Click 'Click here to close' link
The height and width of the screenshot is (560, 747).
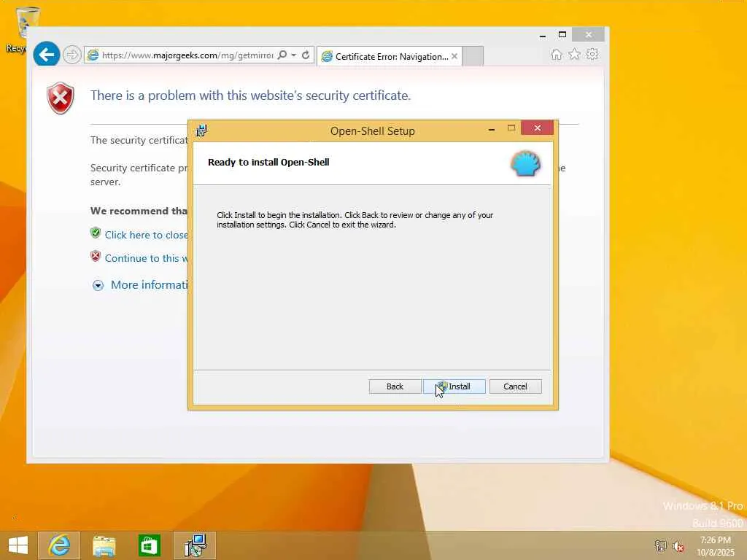146,235
